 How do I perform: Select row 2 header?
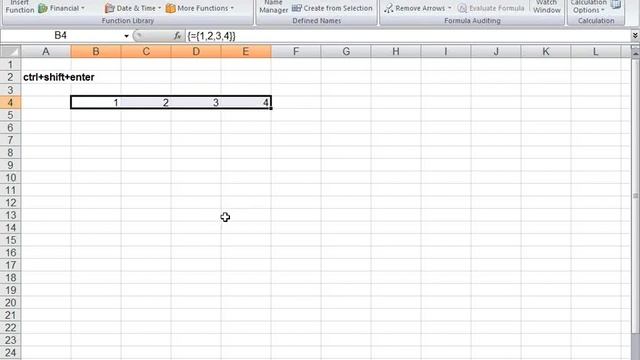pos(11,77)
